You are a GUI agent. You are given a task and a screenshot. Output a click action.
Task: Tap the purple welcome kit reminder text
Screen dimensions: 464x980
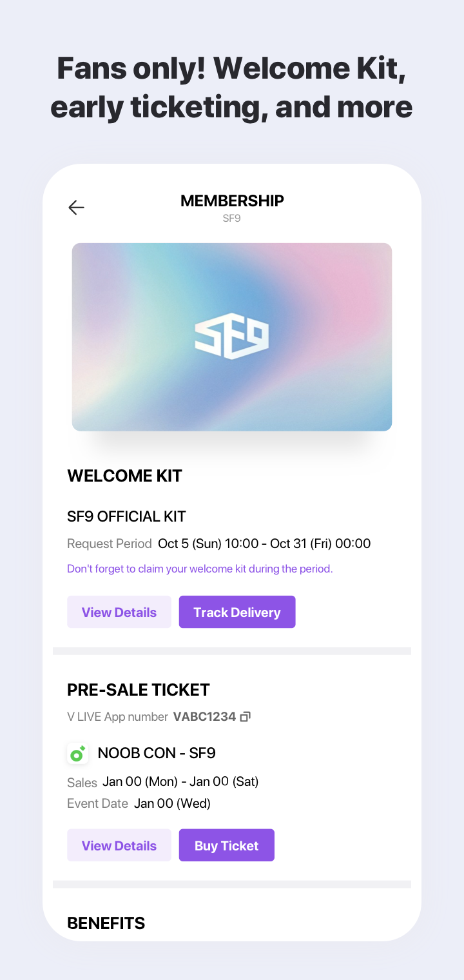click(x=200, y=569)
